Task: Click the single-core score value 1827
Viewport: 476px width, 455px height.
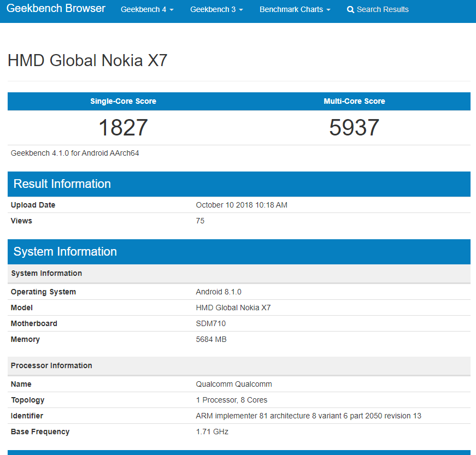Action: pos(124,127)
